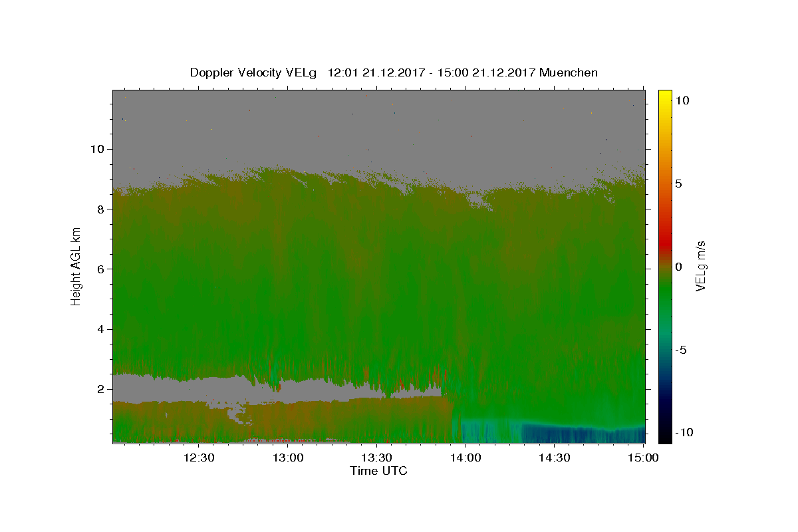Viewport: 798px width, 532px height.
Task: Click the 2 km height tick label
Action: (x=100, y=389)
